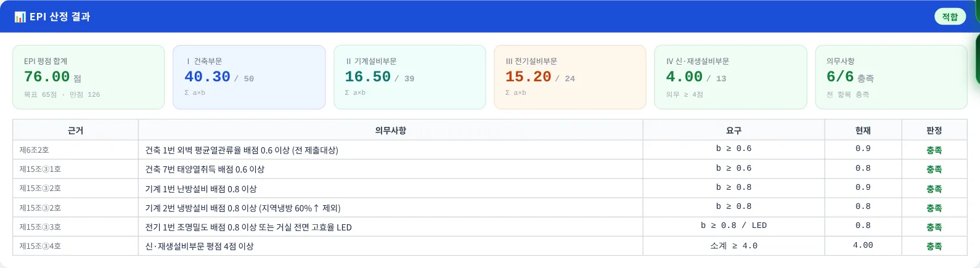The width and height of the screenshot is (980, 268).
Task: Click b ≥ 0.8 in the 냉방설비 row
Action: coord(733,206)
